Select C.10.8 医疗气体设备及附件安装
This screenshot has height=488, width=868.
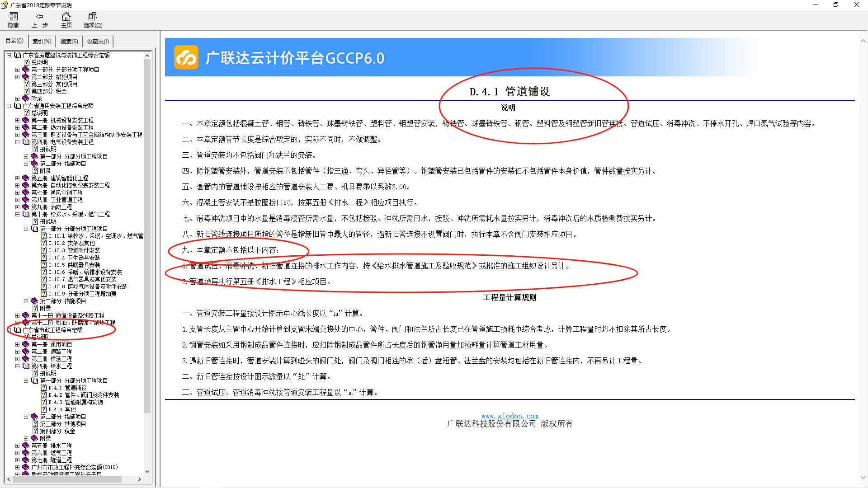[88, 286]
